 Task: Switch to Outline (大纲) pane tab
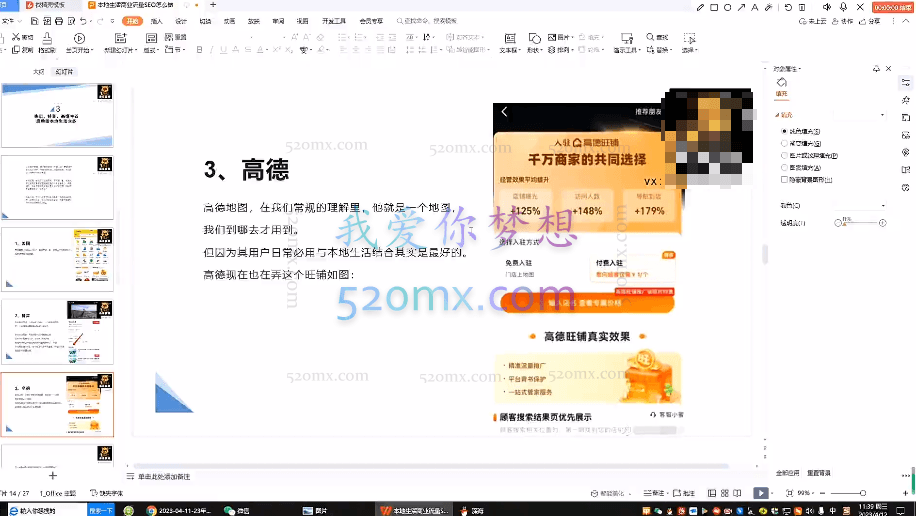point(39,72)
